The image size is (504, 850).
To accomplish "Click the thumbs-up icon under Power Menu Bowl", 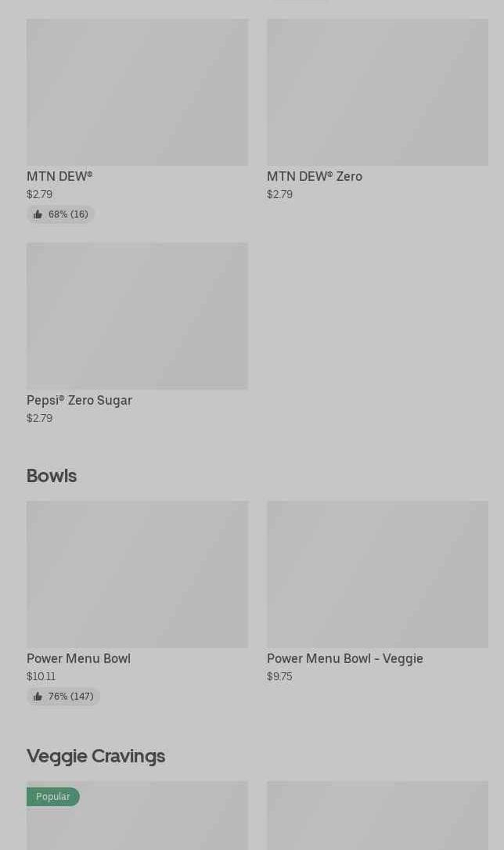I will 38,697.
